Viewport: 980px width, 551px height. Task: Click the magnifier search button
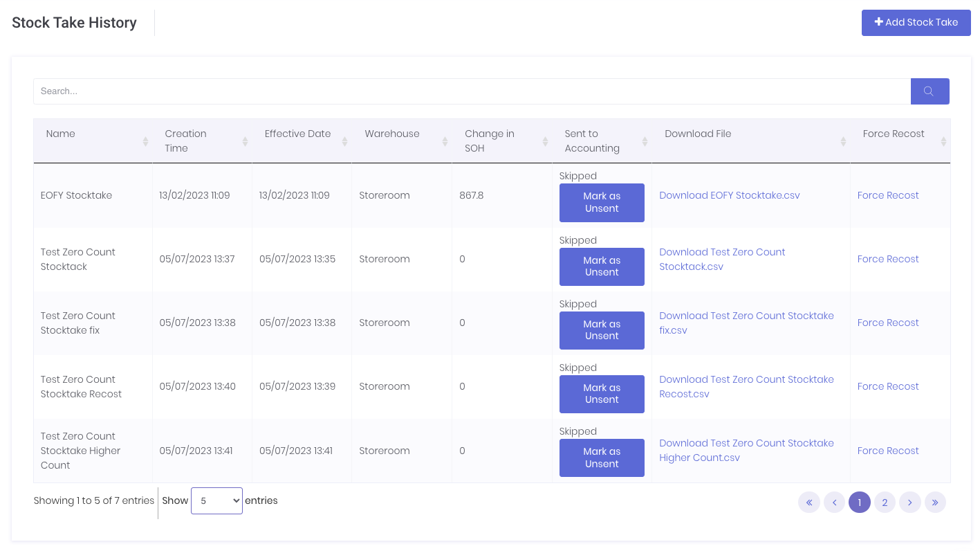point(930,91)
